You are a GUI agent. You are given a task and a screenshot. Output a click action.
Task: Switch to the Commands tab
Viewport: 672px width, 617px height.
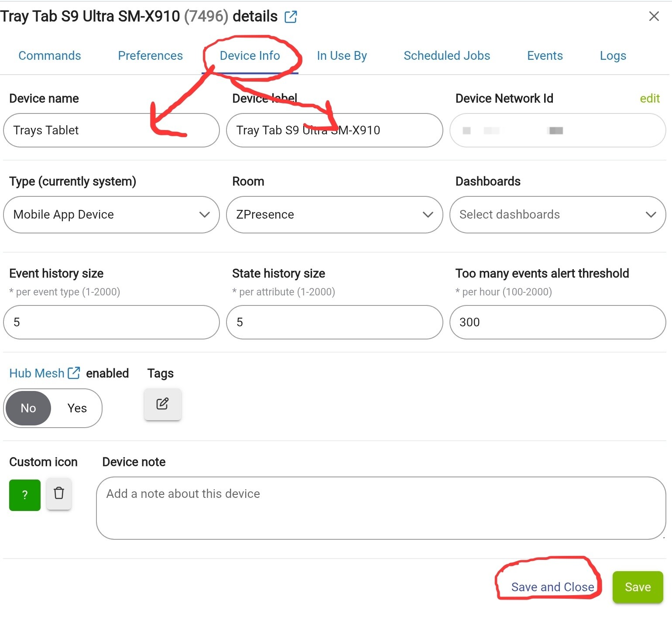tap(50, 56)
